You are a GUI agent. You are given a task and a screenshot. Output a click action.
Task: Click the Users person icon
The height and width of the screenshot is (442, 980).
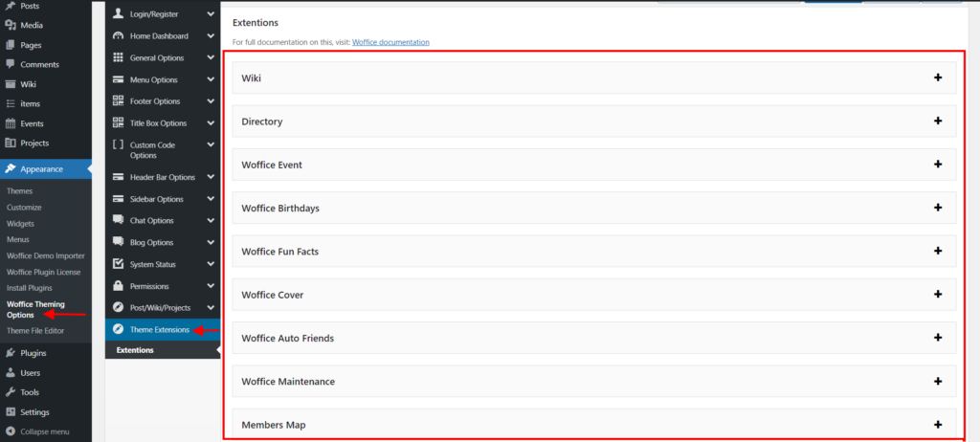click(x=11, y=373)
